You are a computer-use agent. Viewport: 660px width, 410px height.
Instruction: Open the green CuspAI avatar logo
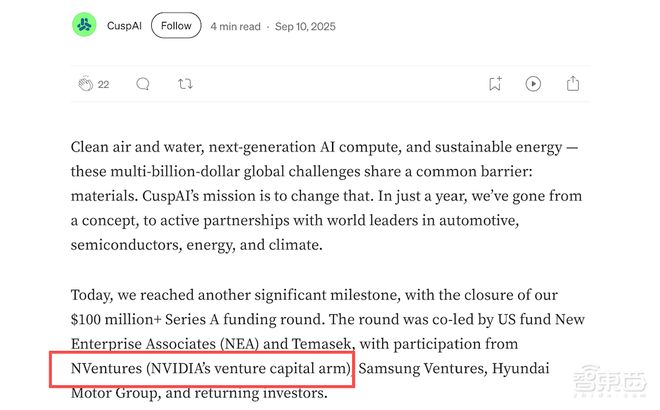pos(84,25)
